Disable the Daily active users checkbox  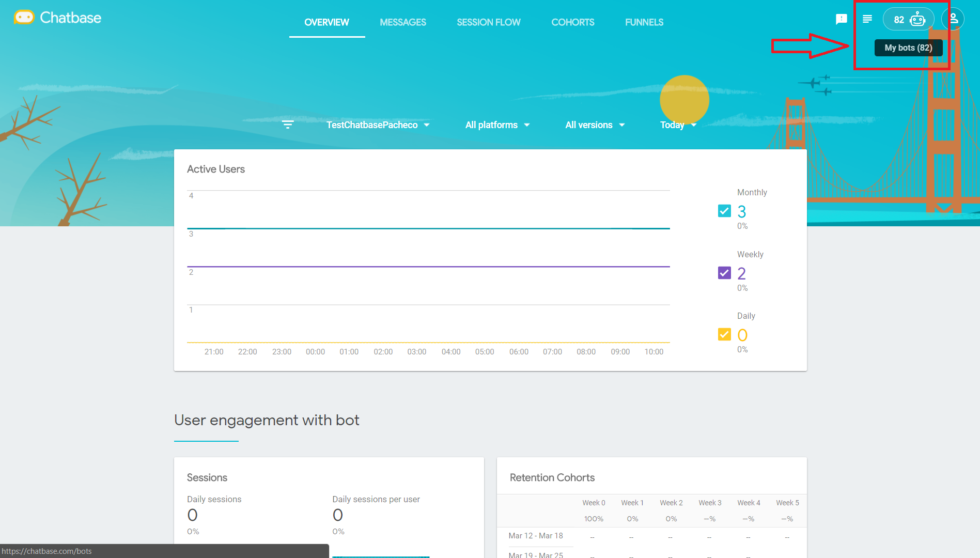(724, 334)
